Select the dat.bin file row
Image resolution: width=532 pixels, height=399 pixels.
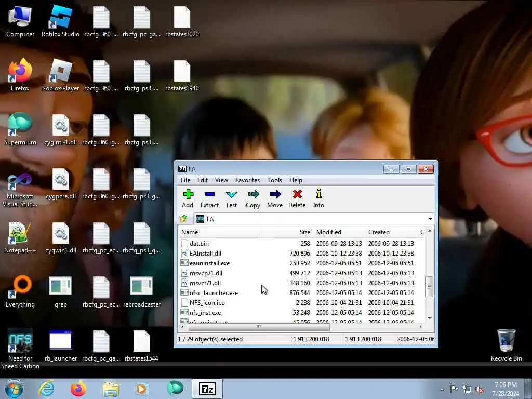302,244
